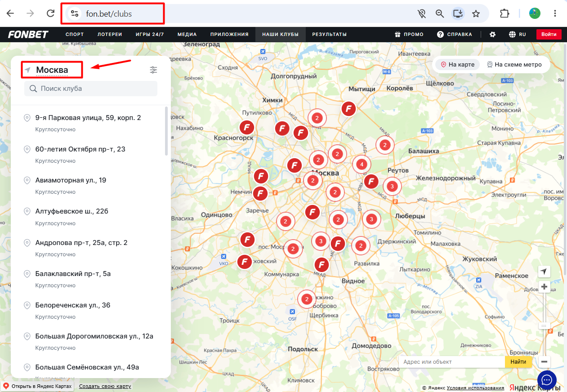
Task: Click the club marker near Заречье
Action: tap(260, 194)
